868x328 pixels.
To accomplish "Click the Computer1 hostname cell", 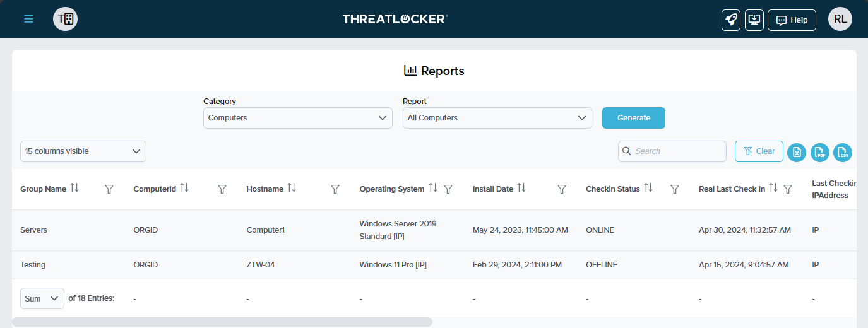I will coord(266,230).
